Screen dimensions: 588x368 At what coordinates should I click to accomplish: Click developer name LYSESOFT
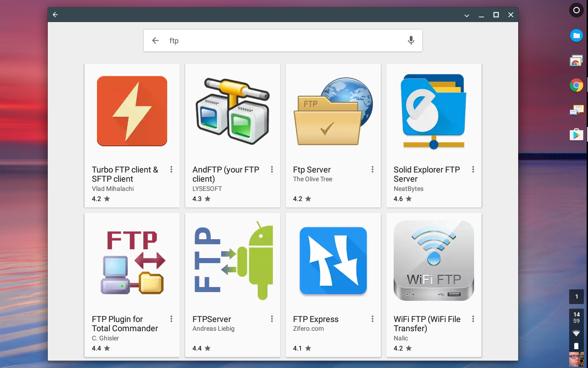[207, 189]
